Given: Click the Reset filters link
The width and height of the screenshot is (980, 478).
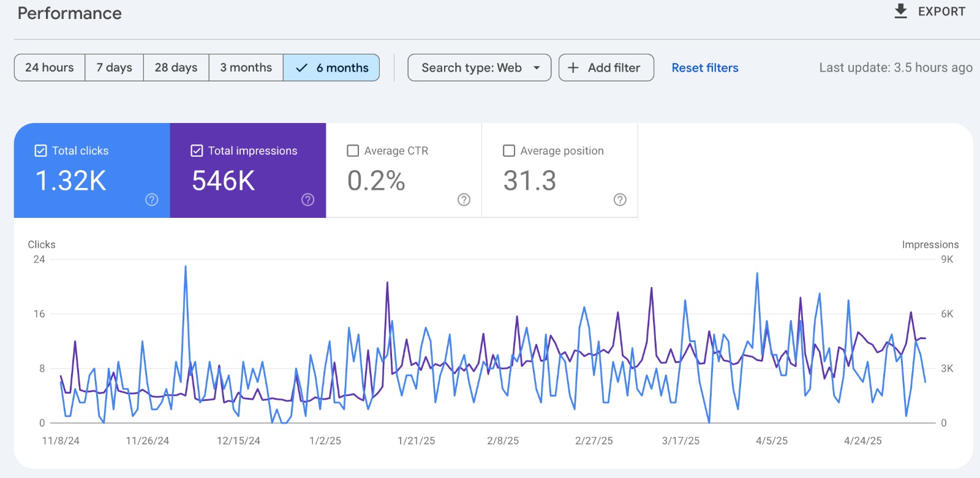Looking at the screenshot, I should point(704,68).
